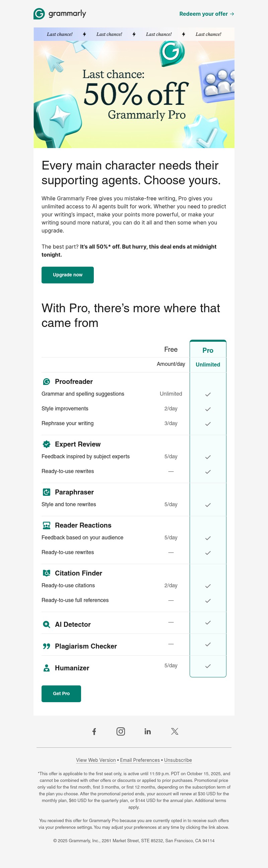This screenshot has width=268, height=868.
Task: Open the Instagram social icon
Action: click(x=121, y=731)
